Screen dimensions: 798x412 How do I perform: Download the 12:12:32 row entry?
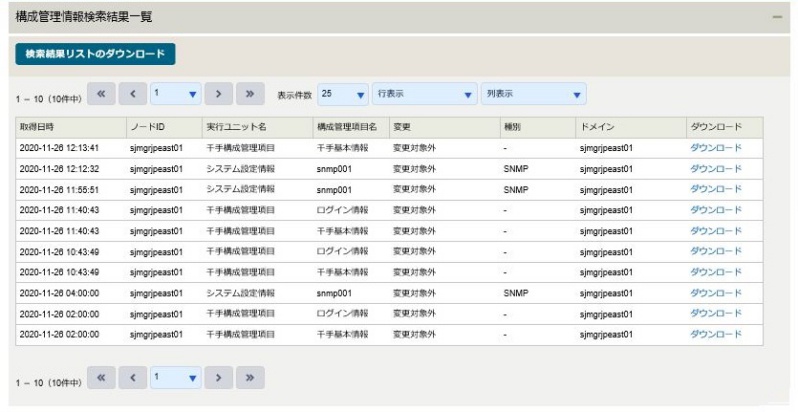tap(716, 169)
